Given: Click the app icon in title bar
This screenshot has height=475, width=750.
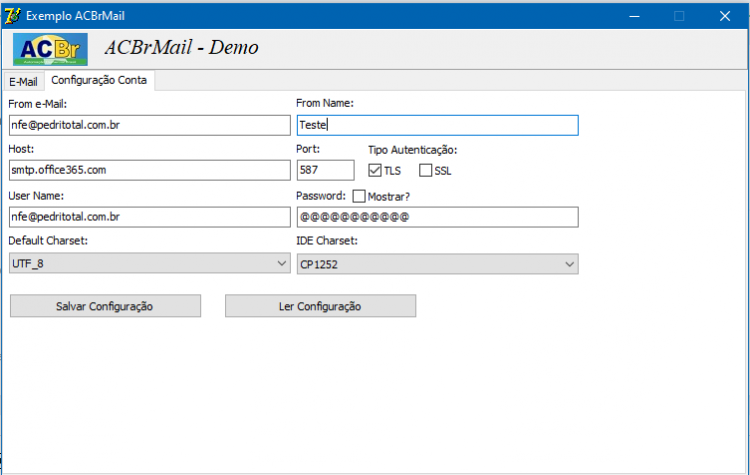Looking at the screenshot, I should [x=12, y=15].
